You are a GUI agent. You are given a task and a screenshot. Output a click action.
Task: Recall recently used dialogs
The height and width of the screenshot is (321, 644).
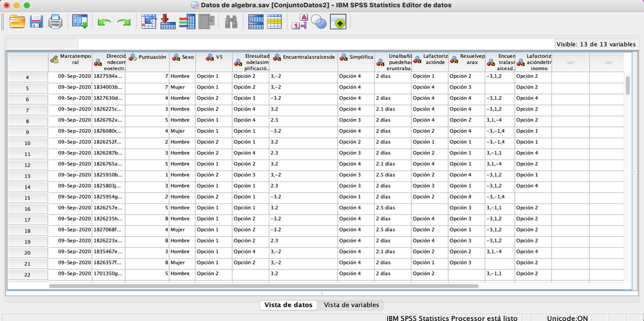click(80, 21)
